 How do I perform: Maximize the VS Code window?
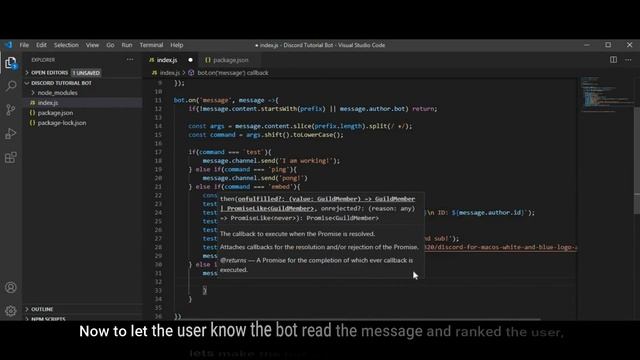coord(608,45)
